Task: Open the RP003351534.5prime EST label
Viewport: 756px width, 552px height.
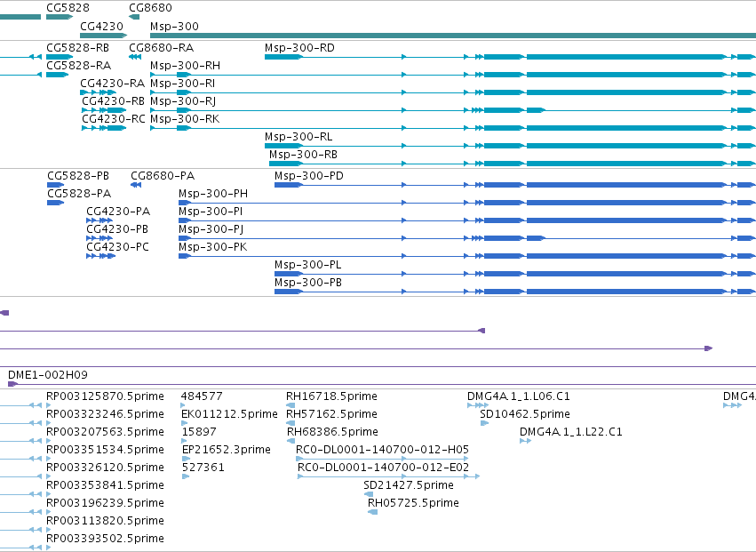Action: point(105,450)
